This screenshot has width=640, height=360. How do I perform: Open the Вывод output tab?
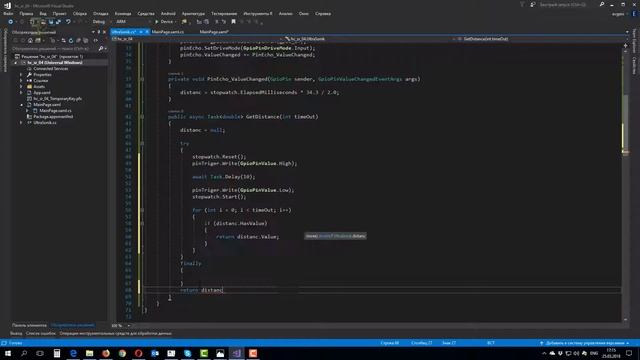pos(16,333)
